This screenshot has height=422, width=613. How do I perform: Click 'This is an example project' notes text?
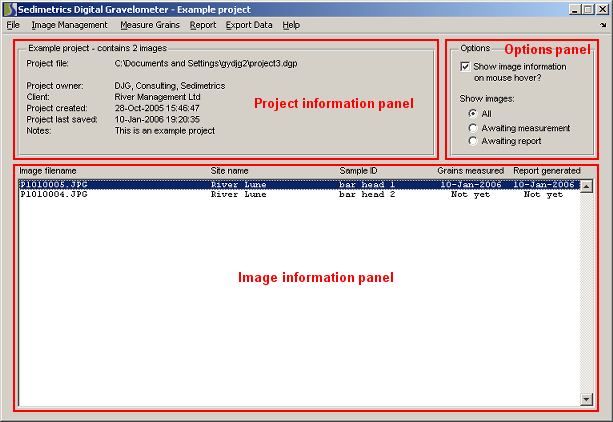[x=165, y=131]
